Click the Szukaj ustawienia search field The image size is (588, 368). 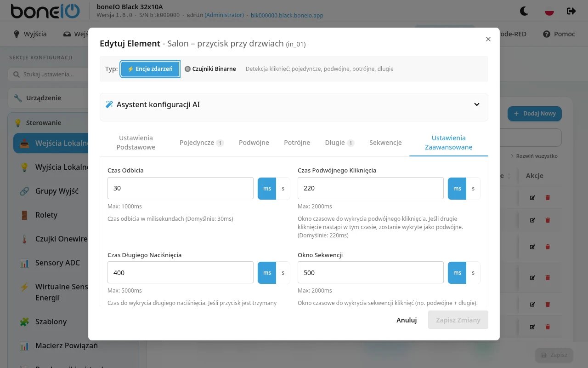tap(73, 74)
